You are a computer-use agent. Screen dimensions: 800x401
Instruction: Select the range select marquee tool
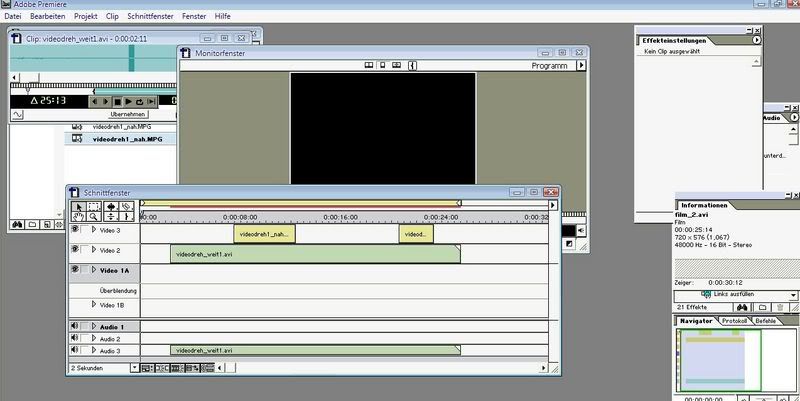(x=94, y=207)
